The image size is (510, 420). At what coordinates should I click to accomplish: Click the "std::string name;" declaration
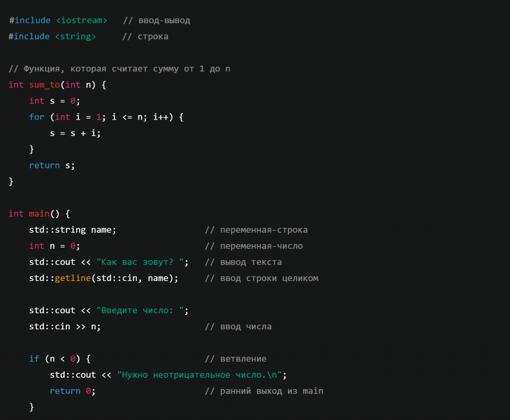pyautogui.click(x=72, y=230)
